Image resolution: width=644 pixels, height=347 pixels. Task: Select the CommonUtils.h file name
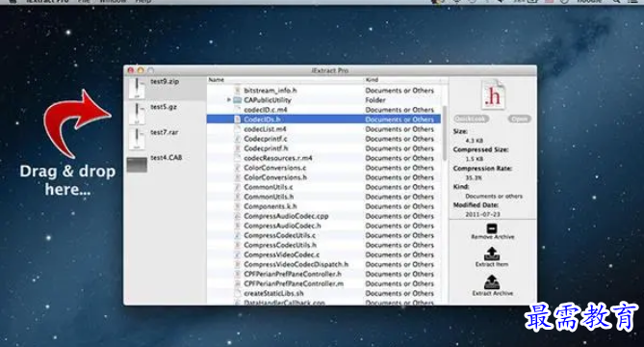[x=269, y=197]
